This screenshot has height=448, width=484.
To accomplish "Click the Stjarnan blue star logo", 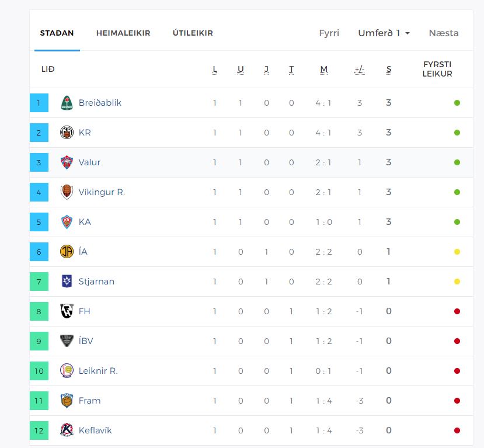I will (x=67, y=282).
